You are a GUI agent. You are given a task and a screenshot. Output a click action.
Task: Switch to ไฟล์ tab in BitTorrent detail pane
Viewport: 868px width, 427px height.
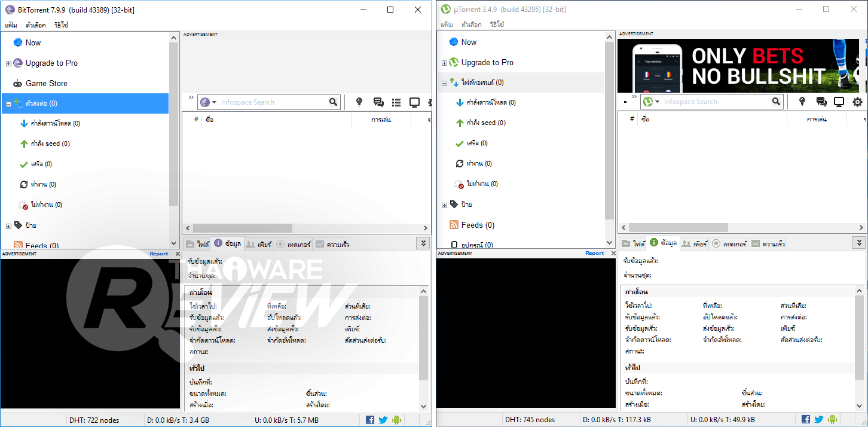pos(197,244)
